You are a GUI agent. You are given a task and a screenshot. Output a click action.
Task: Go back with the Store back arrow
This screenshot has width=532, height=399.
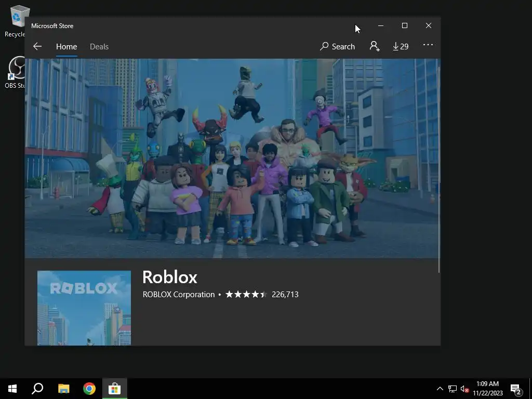37,46
